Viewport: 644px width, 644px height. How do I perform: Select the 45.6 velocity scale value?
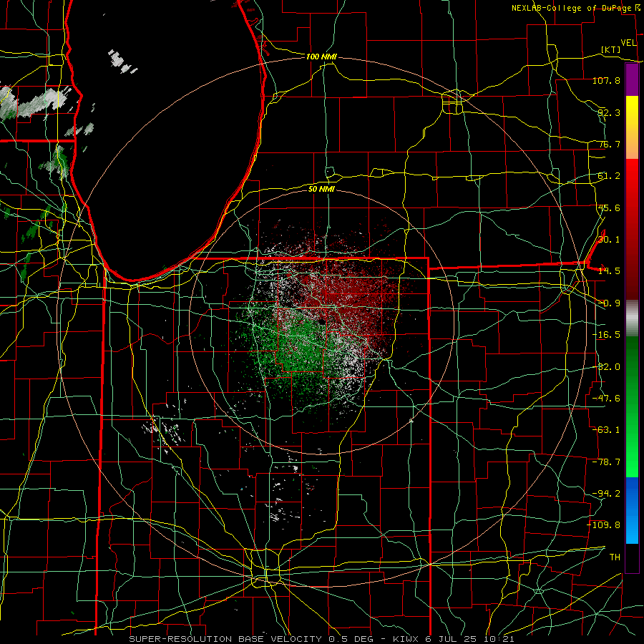pos(609,208)
